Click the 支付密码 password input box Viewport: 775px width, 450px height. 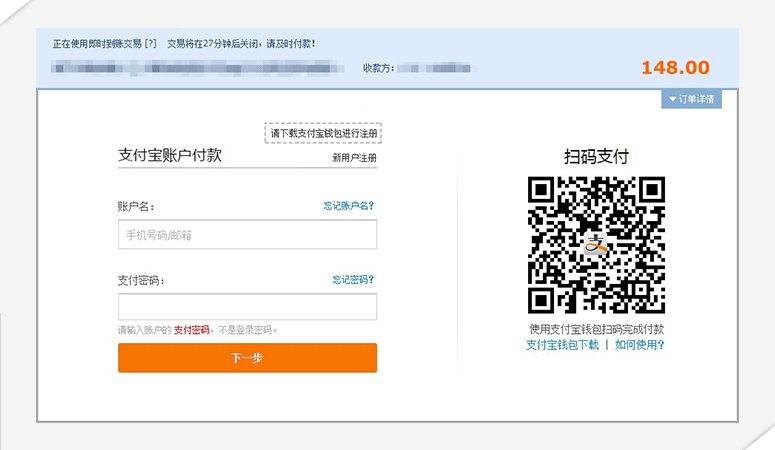click(x=247, y=307)
